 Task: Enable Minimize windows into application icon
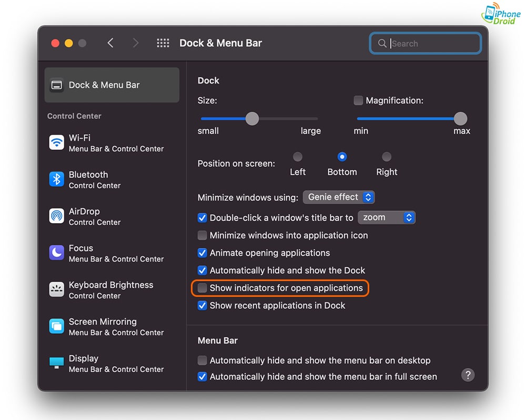202,235
